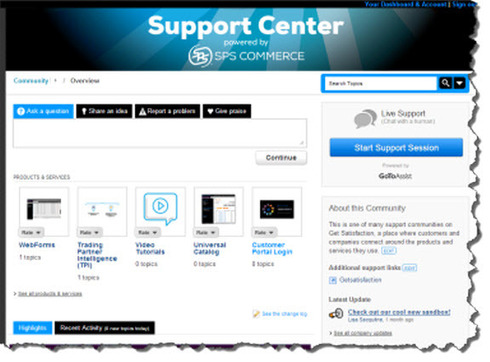The image size is (490, 362).
Task: Click the pencil icon beside change log
Action: coord(256,314)
